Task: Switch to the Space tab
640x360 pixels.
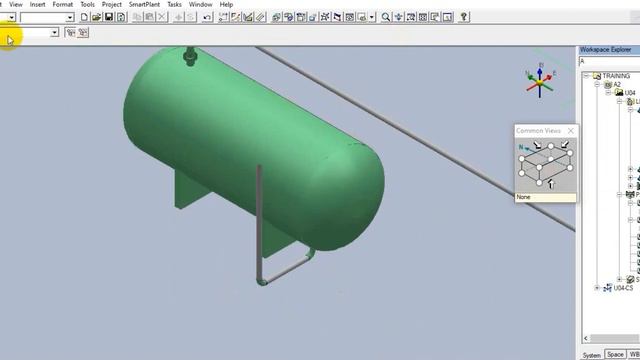Action: click(615, 354)
